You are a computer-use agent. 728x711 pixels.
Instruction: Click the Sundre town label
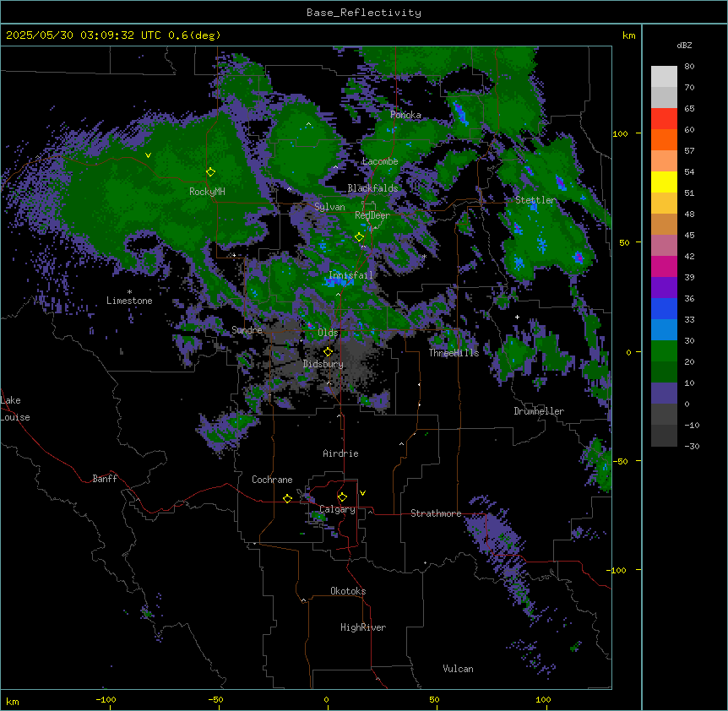(x=247, y=330)
